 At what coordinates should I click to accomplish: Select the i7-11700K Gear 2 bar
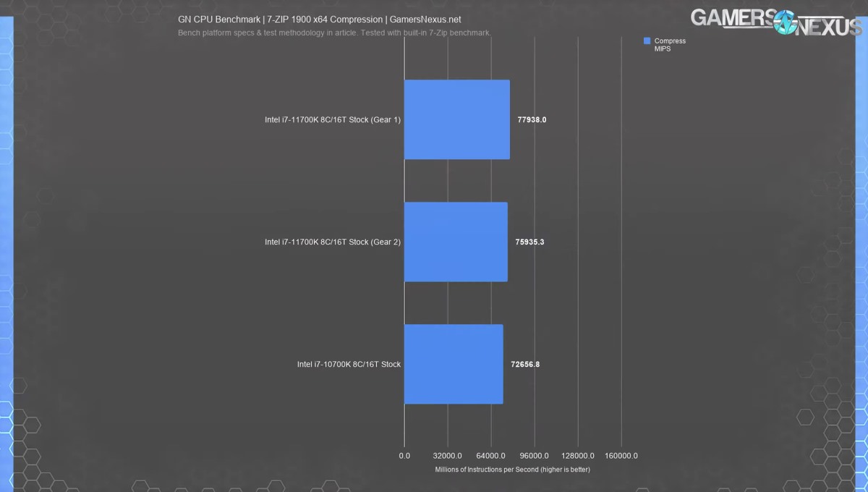pyautogui.click(x=456, y=242)
